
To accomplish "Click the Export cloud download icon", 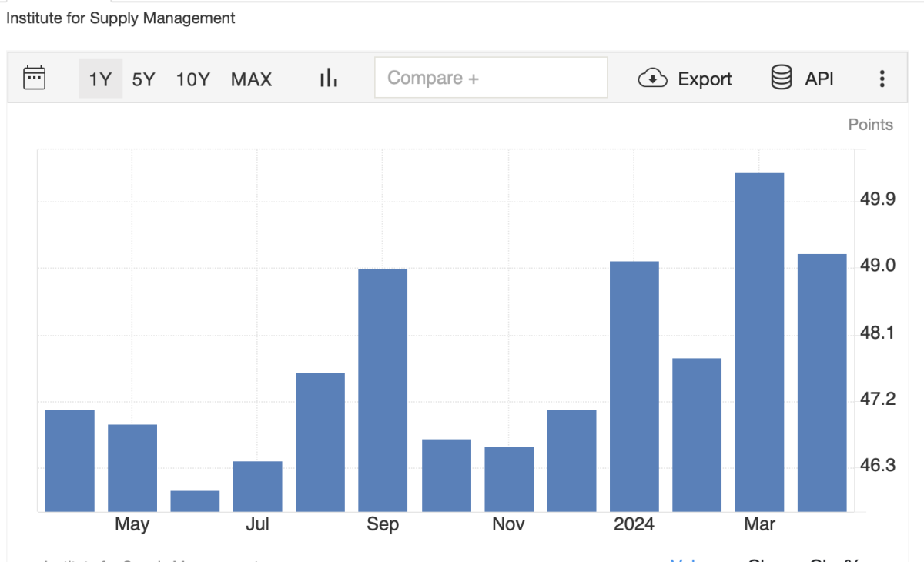I will coord(652,78).
